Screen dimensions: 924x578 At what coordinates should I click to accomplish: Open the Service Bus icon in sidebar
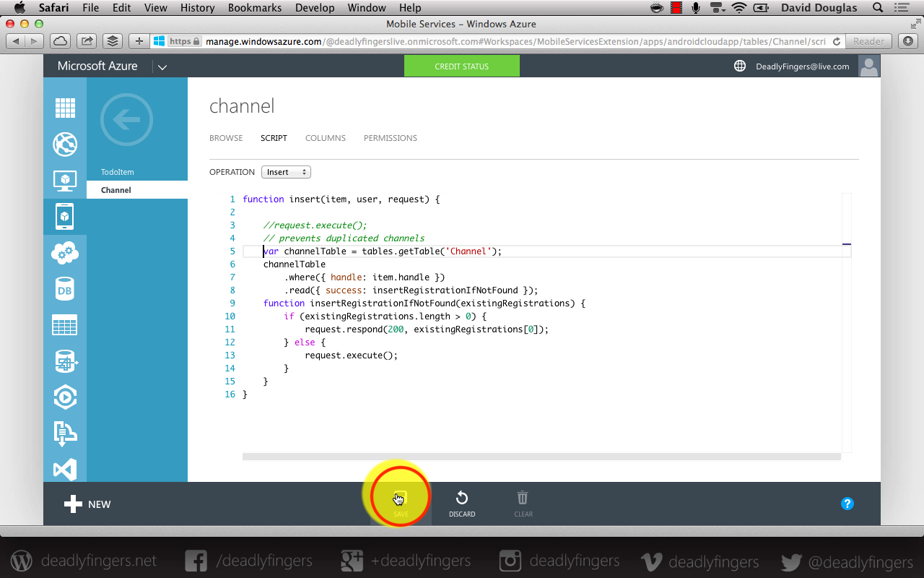click(65, 433)
